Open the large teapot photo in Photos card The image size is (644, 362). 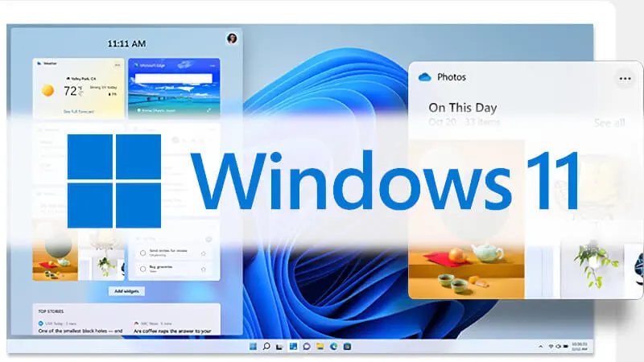[x=467, y=219]
